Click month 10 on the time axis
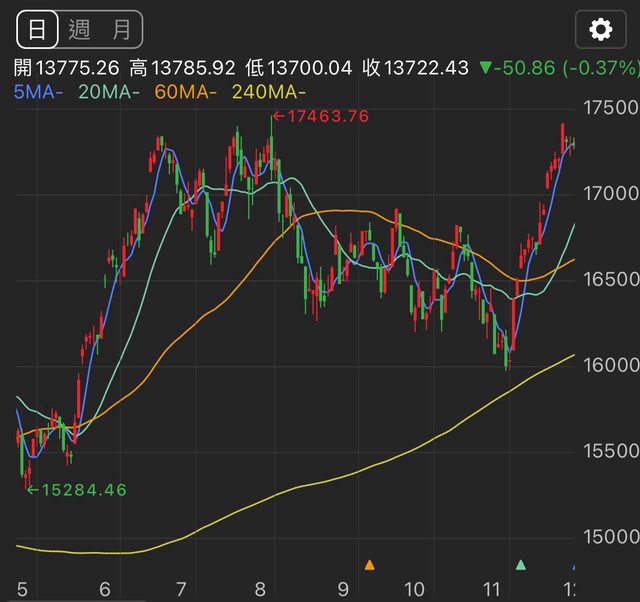This screenshot has width=640, height=602. pyautogui.click(x=414, y=589)
